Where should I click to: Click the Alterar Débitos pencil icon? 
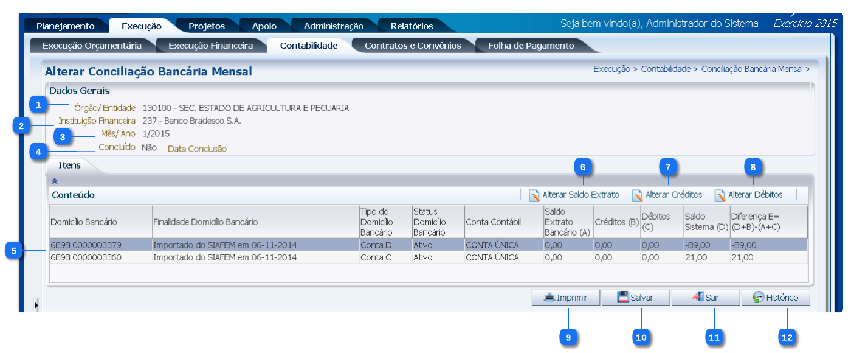click(720, 195)
